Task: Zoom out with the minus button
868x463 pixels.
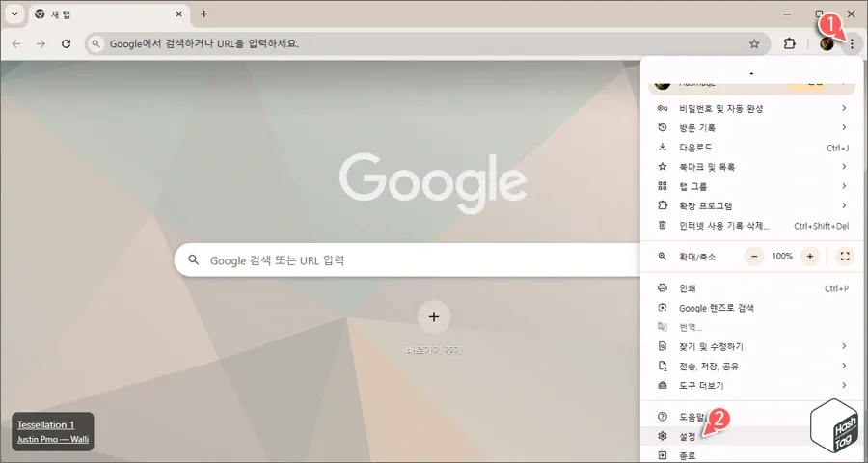Action: tap(754, 257)
